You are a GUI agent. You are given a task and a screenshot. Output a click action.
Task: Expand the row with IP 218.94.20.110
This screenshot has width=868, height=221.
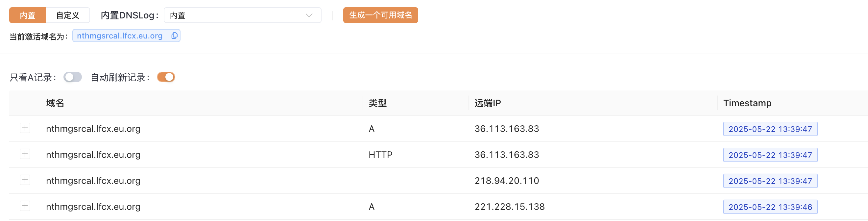(x=25, y=180)
